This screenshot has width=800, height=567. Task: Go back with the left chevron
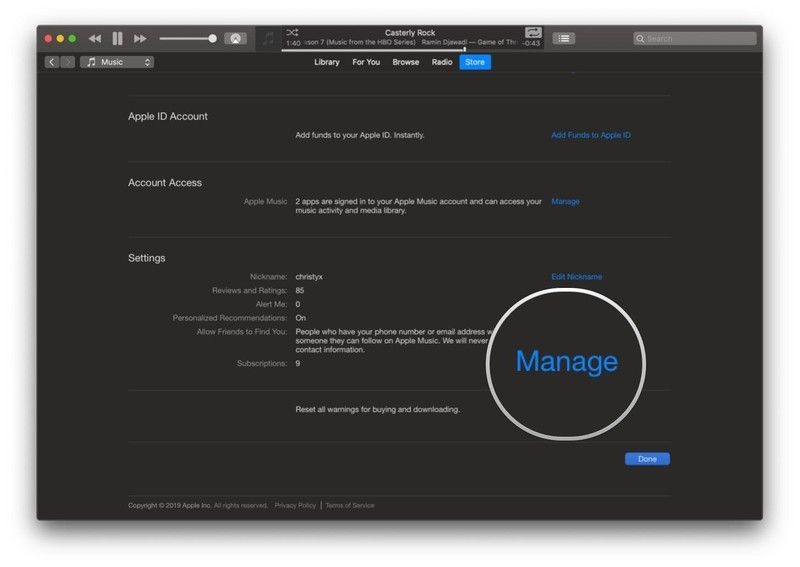[x=52, y=62]
